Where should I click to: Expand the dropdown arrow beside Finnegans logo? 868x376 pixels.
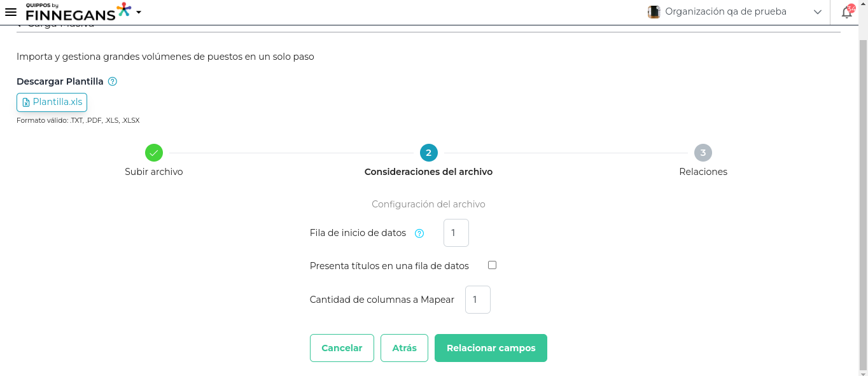coord(139,12)
